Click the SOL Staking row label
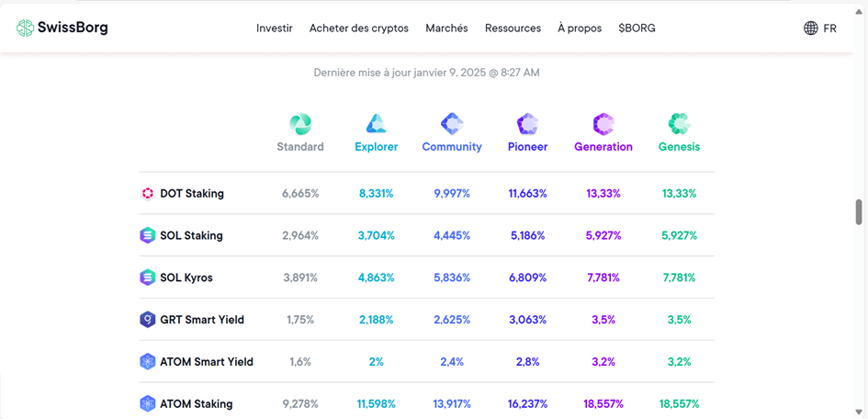Image resolution: width=868 pixels, height=419 pixels. pyautogui.click(x=192, y=236)
